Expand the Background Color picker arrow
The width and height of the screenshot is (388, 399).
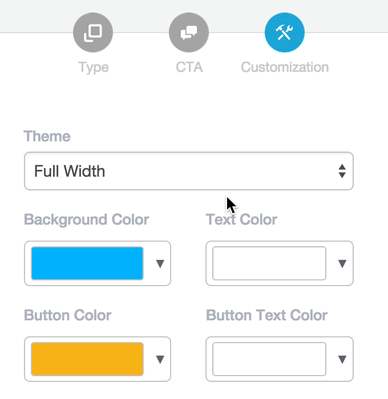(160, 264)
